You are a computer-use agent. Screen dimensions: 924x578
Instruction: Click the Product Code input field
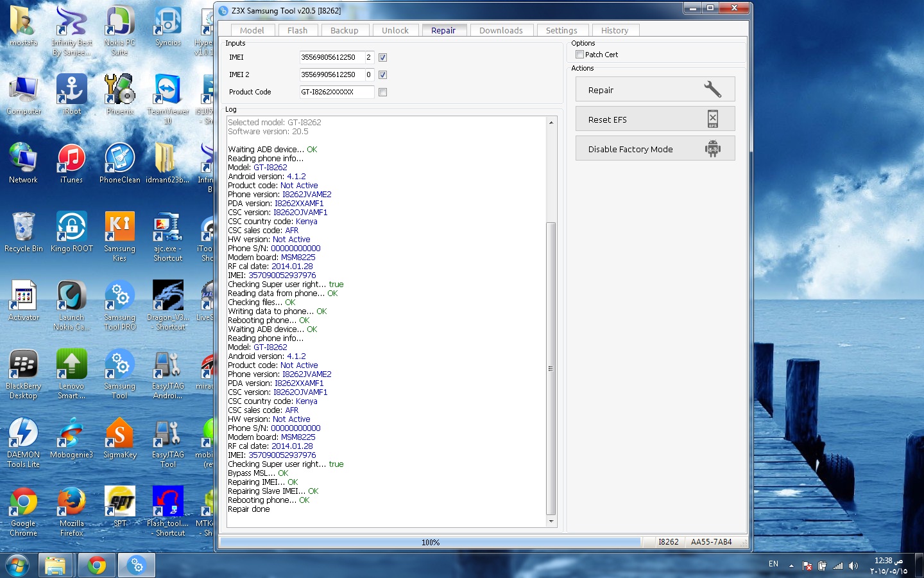(337, 92)
